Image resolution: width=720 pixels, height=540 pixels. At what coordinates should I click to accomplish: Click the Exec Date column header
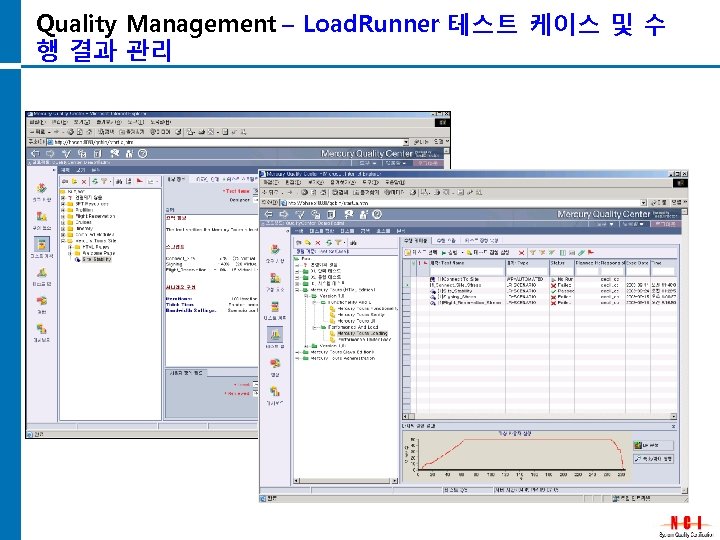pos(638,263)
